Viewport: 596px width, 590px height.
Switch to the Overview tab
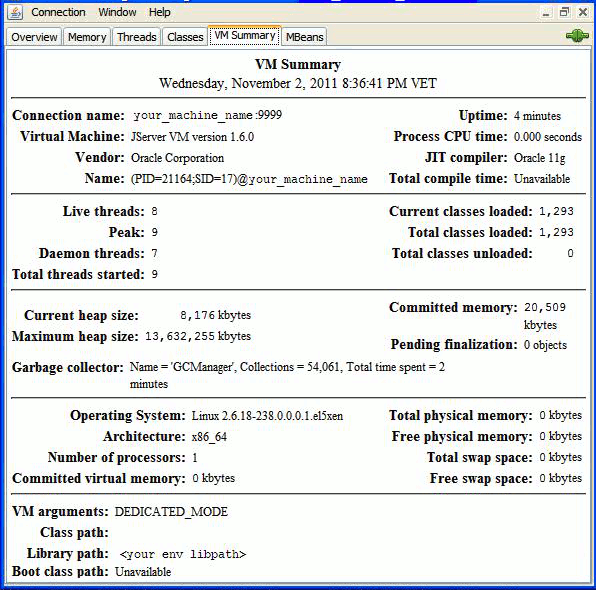click(x=34, y=37)
